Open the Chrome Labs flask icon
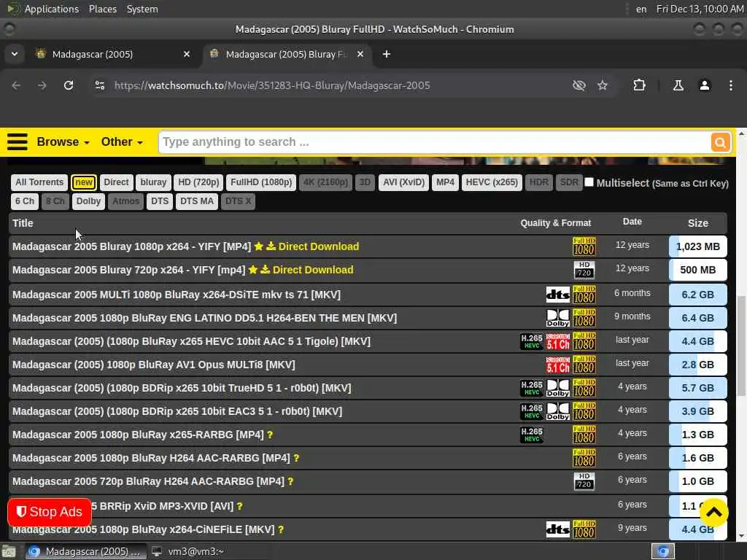This screenshot has width=747, height=560. click(x=678, y=85)
